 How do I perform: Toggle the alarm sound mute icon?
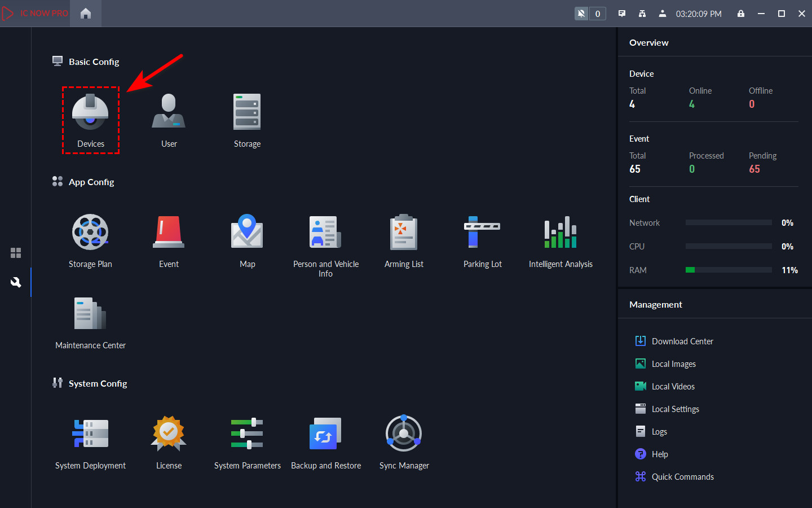coord(581,14)
